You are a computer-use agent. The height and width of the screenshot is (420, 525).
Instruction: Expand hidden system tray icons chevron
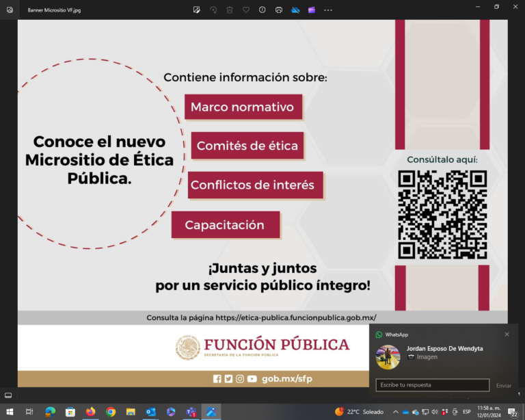click(395, 412)
